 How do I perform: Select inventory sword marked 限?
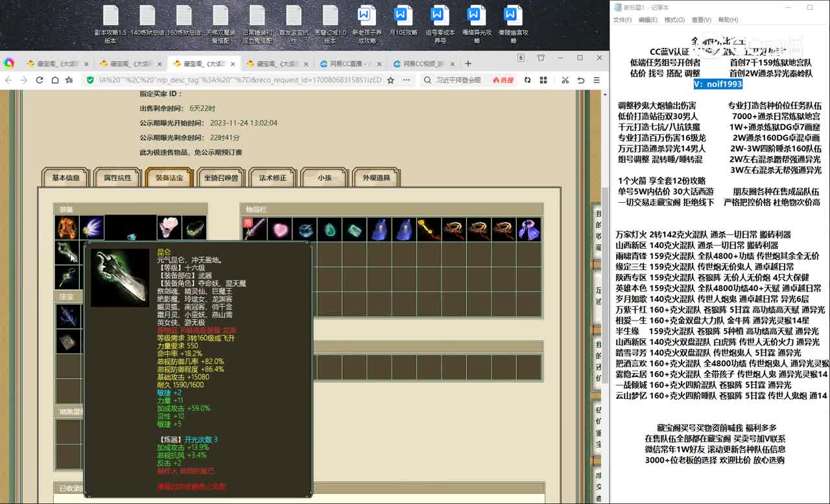tap(255, 229)
